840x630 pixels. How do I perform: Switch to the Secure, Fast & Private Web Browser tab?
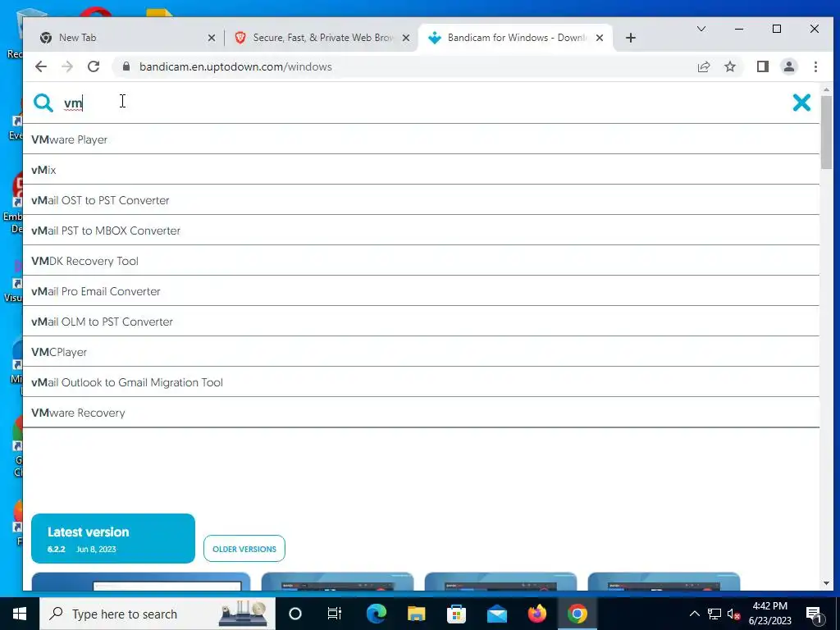[x=323, y=38]
